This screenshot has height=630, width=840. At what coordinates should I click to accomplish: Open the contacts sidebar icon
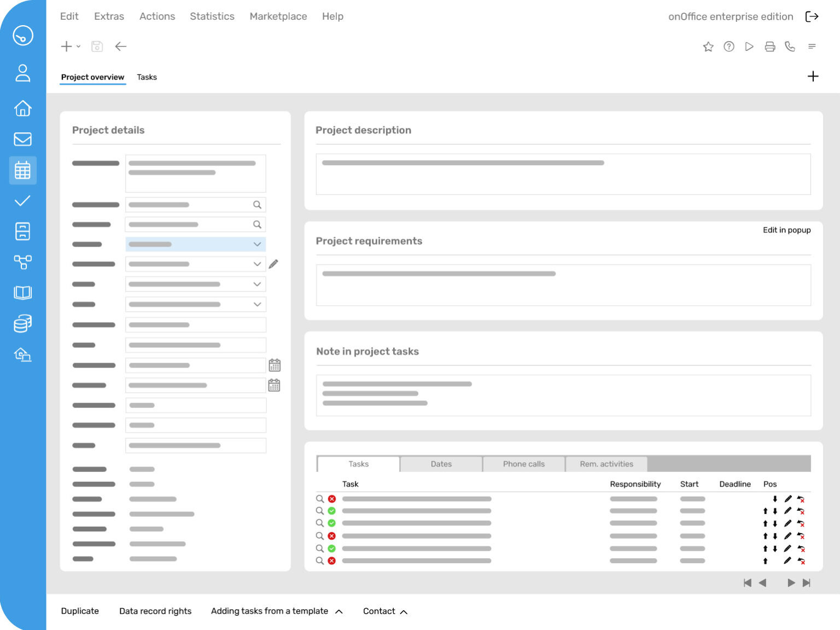(22, 73)
